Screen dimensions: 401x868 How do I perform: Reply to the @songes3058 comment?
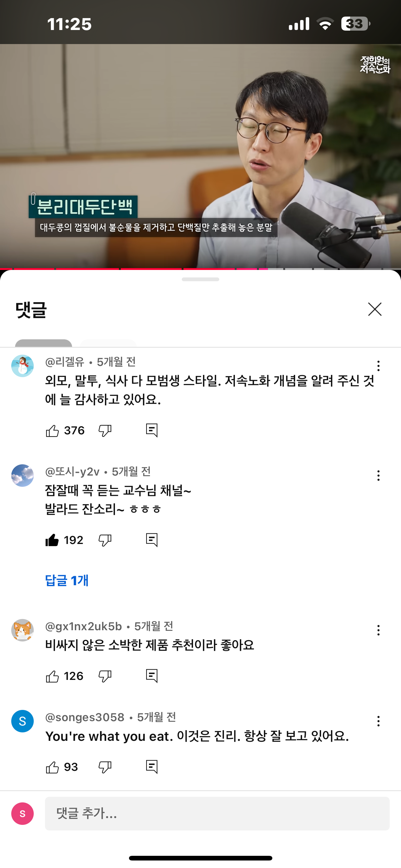pos(152,767)
